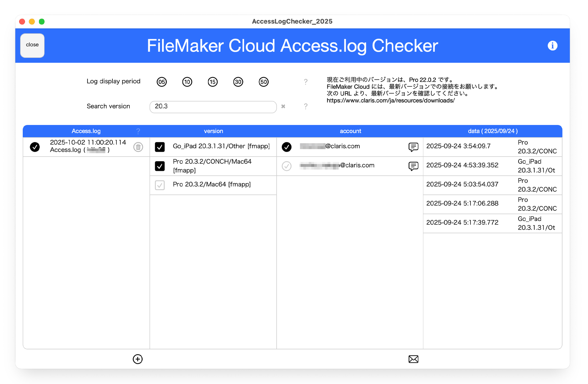Viewport: 588px width, 384px height.
Task: Uncheck Go_iPad 20.3.1.31/Other version
Action: pos(160,147)
